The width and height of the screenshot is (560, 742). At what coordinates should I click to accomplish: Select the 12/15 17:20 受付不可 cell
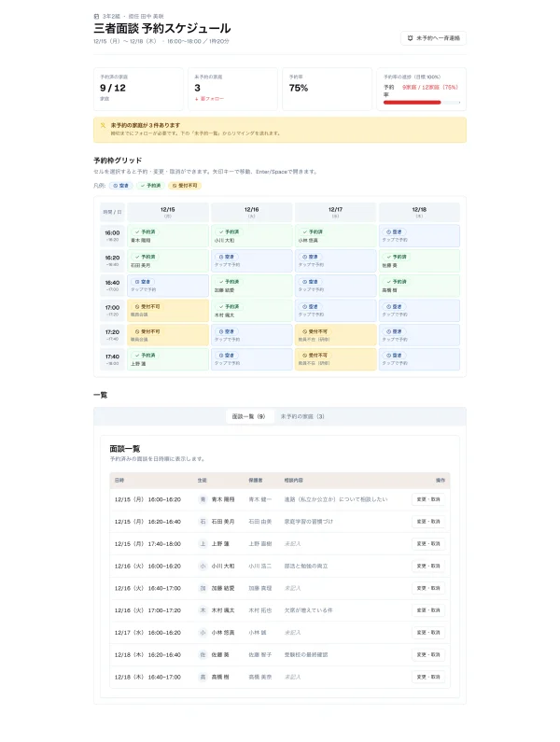(x=168, y=335)
